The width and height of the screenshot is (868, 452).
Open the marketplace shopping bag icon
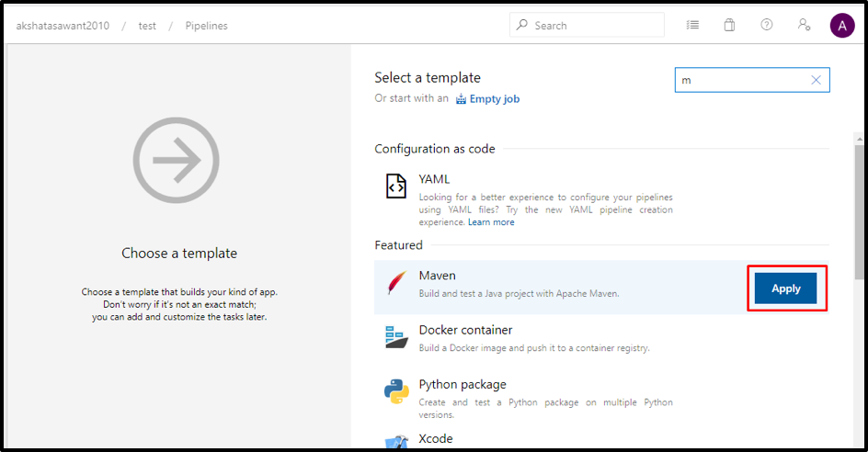click(x=729, y=25)
